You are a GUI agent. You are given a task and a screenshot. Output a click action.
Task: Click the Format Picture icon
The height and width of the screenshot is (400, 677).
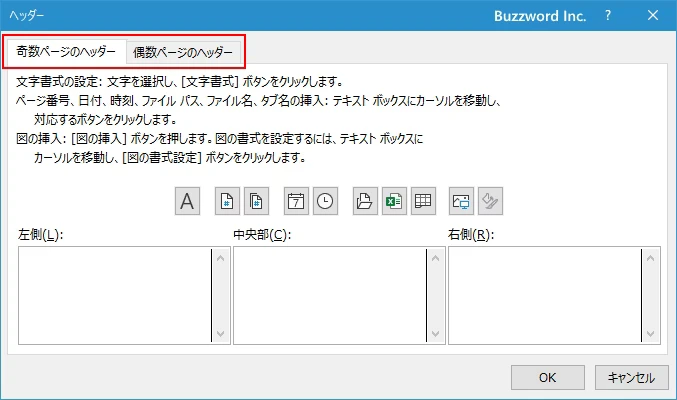pyautogui.click(x=491, y=201)
